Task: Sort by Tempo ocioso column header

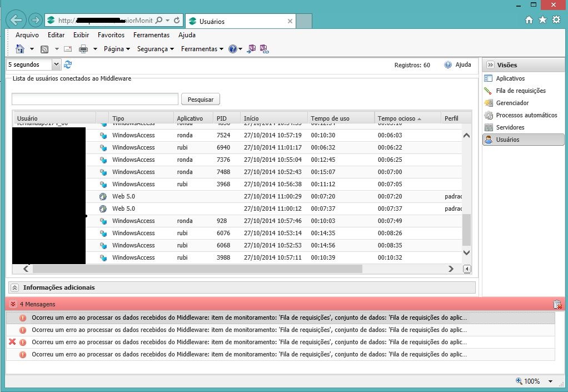Action: click(396, 118)
